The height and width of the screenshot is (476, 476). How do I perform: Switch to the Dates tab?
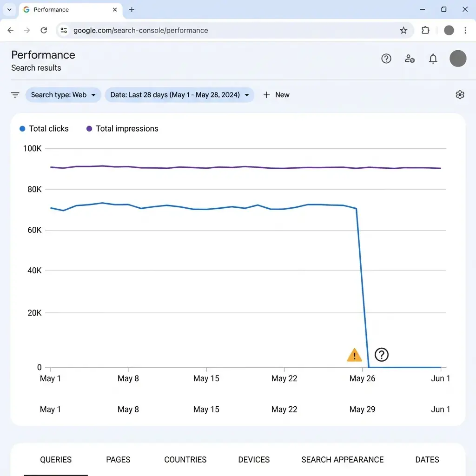(x=427, y=460)
